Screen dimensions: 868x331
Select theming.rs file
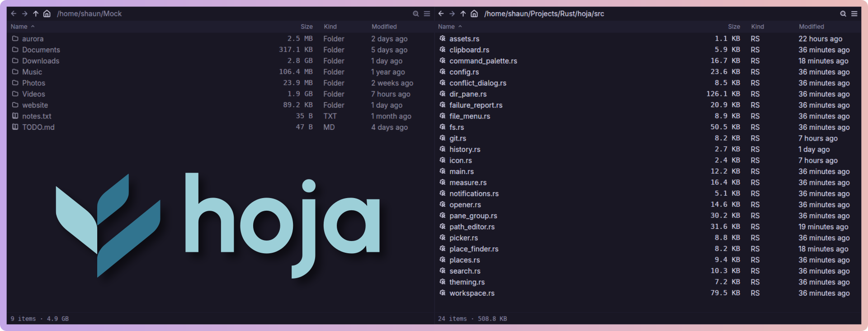pos(648,282)
